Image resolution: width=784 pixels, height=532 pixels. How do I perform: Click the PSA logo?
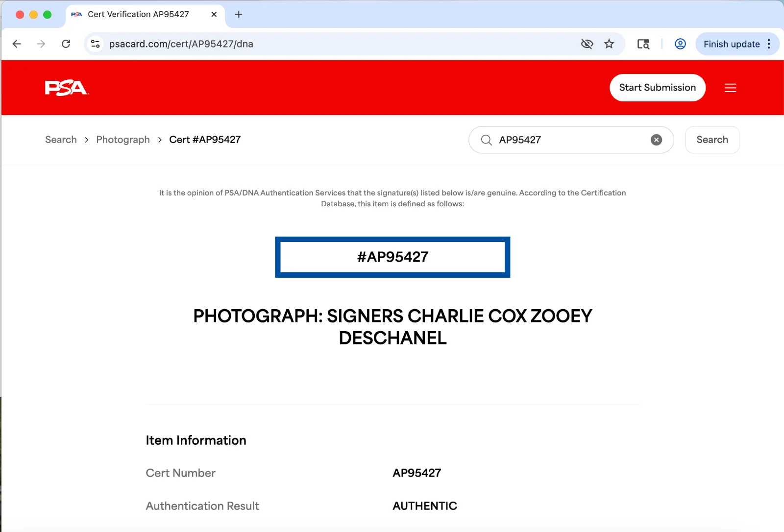click(67, 88)
